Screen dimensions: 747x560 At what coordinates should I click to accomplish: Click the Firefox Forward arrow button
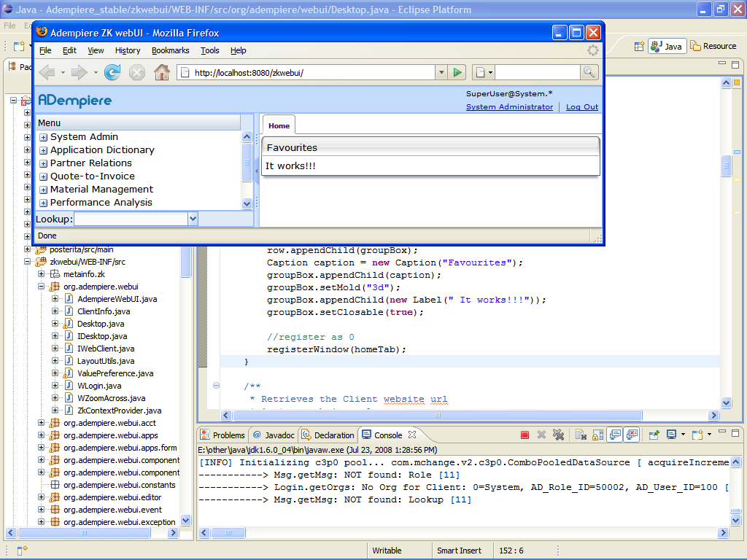(79, 72)
